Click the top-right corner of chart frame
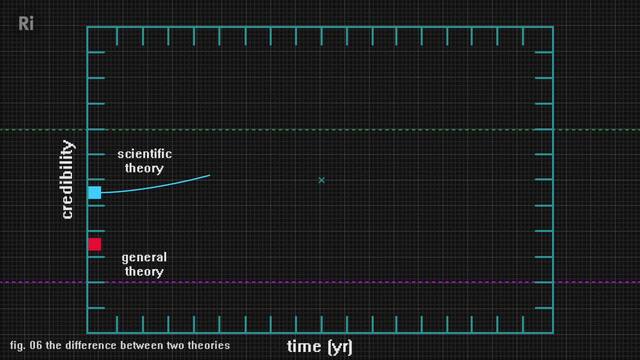The height and width of the screenshot is (360, 640). tap(553, 27)
